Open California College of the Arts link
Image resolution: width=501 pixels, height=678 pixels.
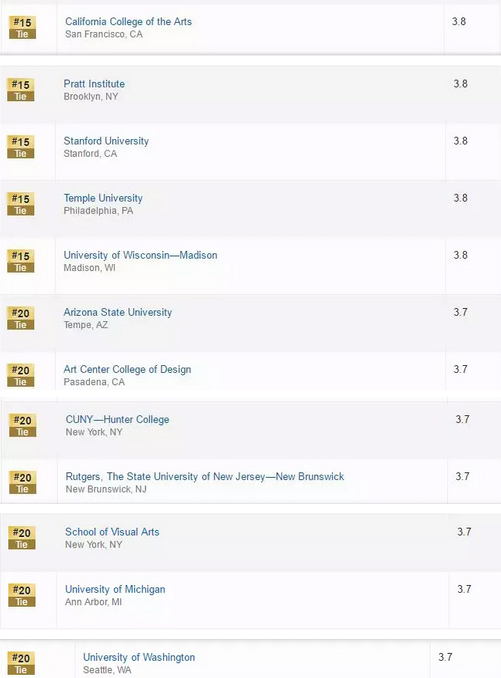pyautogui.click(x=128, y=22)
